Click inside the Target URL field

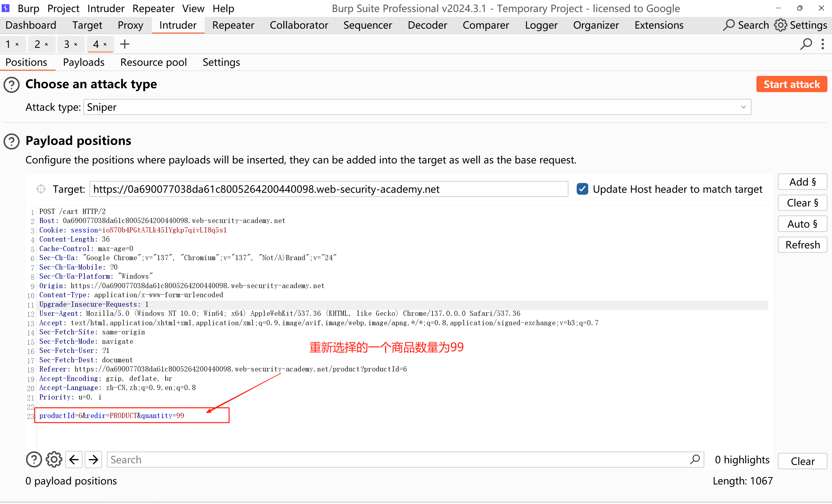(328, 189)
